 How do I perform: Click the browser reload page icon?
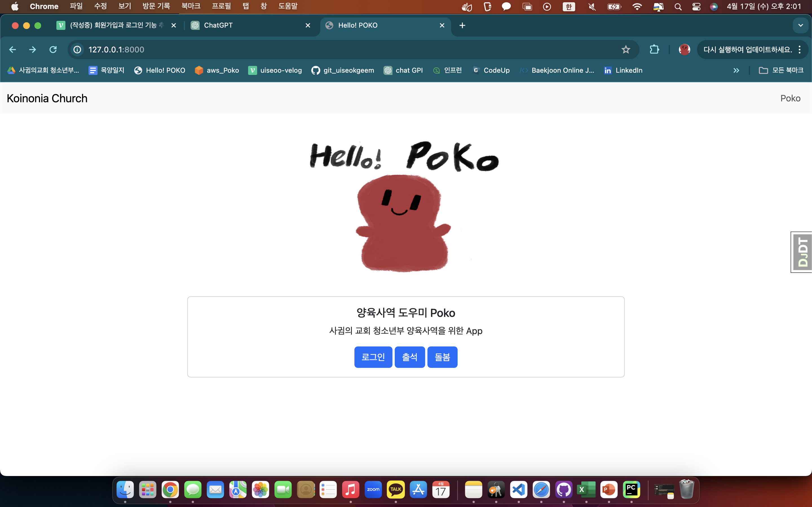tap(53, 50)
